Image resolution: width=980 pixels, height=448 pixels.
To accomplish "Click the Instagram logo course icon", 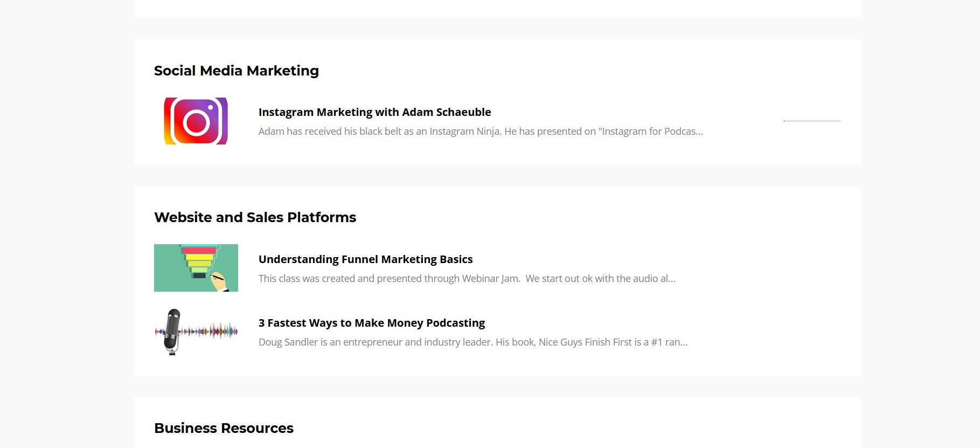I will (x=196, y=121).
